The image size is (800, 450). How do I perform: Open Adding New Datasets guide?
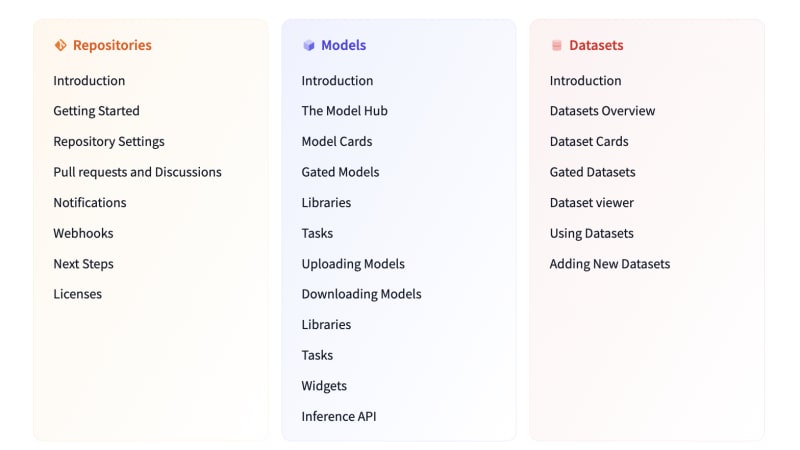610,264
